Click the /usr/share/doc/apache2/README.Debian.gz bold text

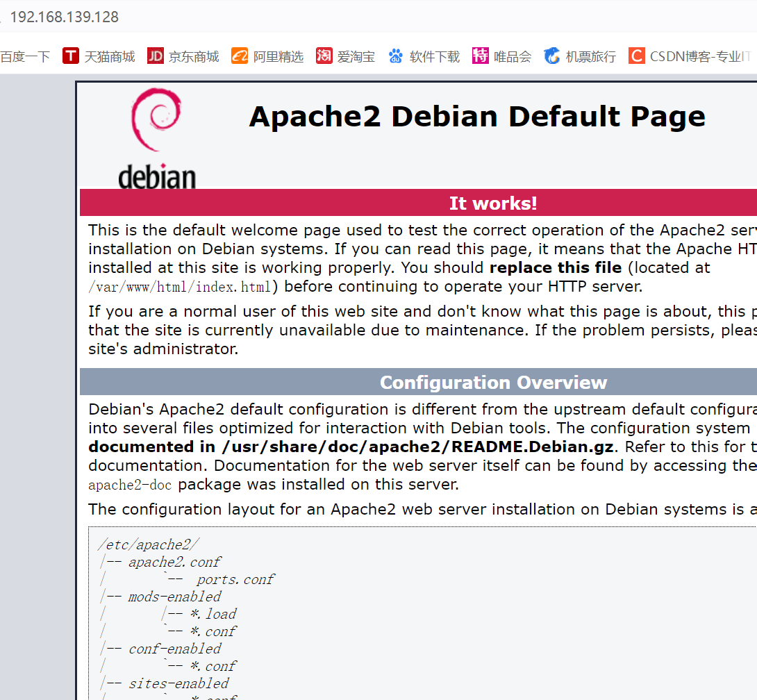click(x=417, y=447)
